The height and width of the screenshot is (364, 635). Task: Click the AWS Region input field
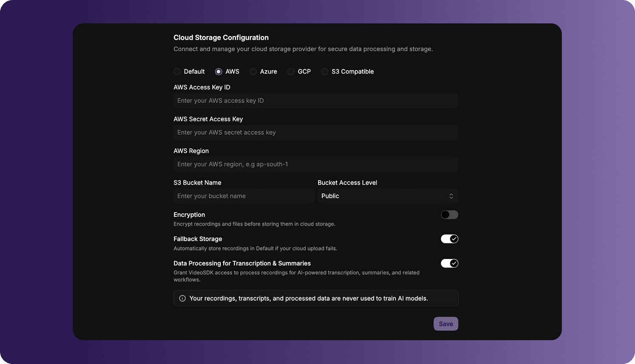[x=316, y=164]
